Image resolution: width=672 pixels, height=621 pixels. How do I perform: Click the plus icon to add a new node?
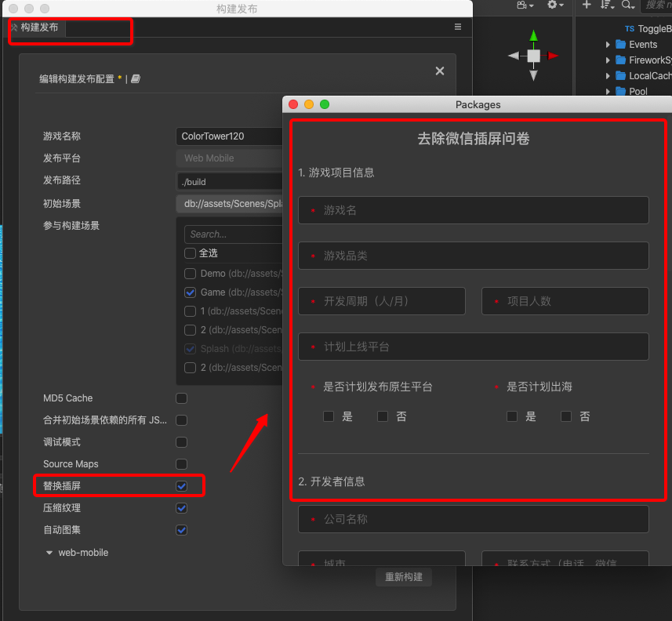coord(586,5)
